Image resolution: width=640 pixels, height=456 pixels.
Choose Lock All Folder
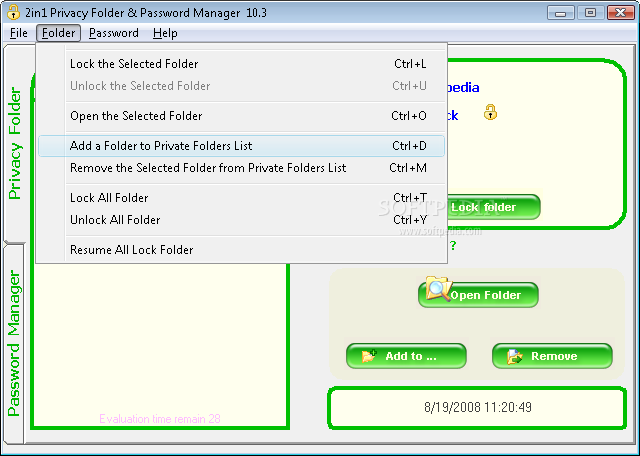[241, 198]
